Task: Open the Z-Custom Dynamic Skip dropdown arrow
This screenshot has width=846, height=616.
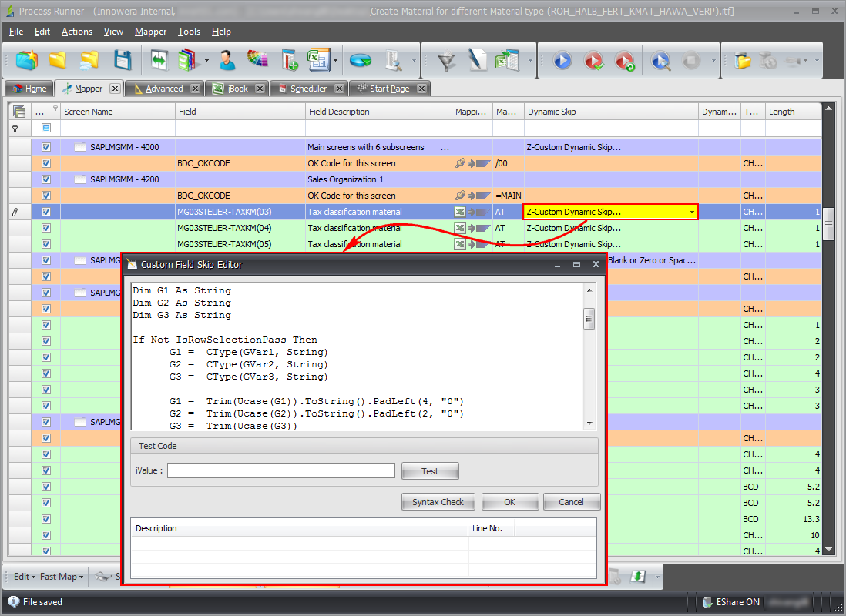Action: point(691,212)
